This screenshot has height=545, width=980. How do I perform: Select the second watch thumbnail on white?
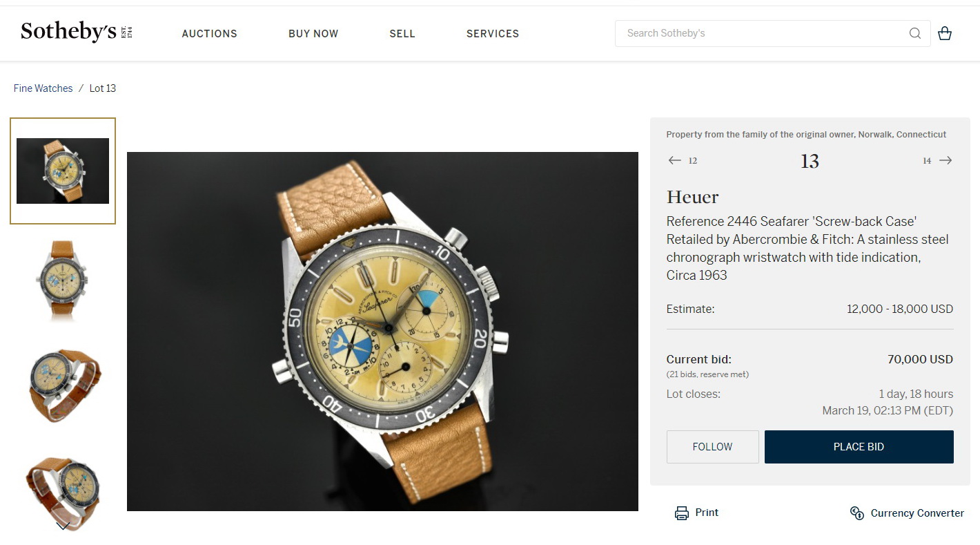coord(63,280)
